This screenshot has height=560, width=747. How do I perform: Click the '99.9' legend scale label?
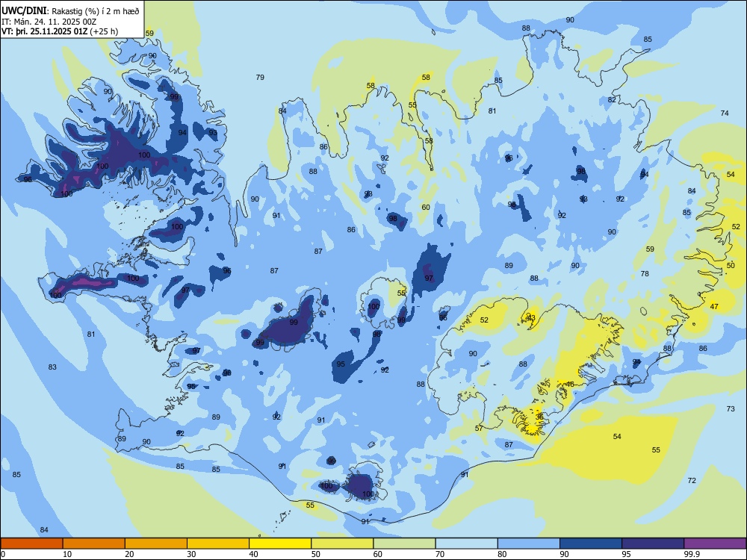point(691,554)
